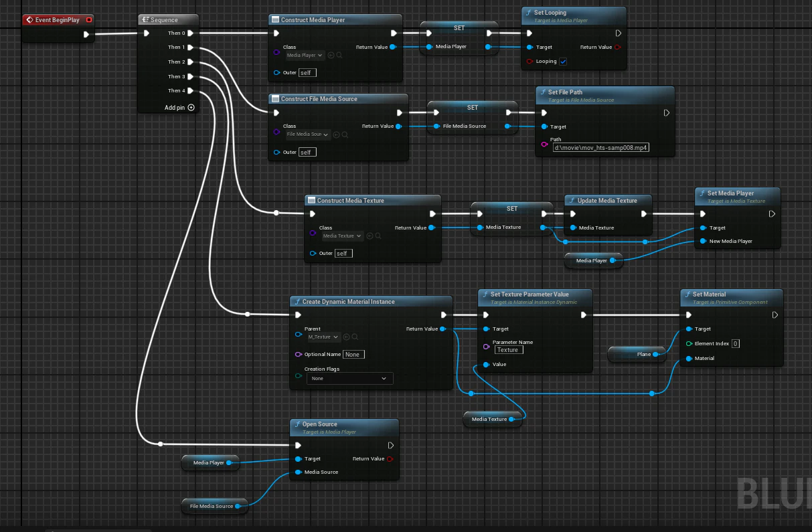Click use-selected-asset arrow beside Media Texture class dropdown

pyautogui.click(x=370, y=236)
